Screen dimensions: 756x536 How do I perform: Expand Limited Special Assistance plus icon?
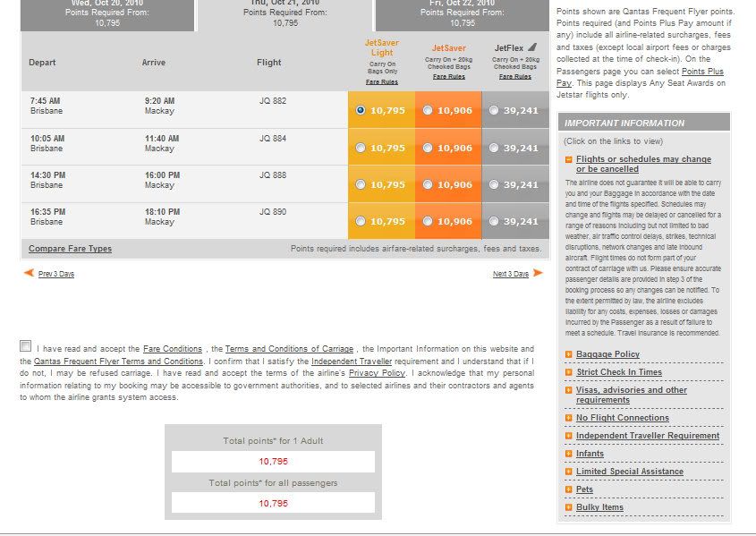click(x=568, y=472)
